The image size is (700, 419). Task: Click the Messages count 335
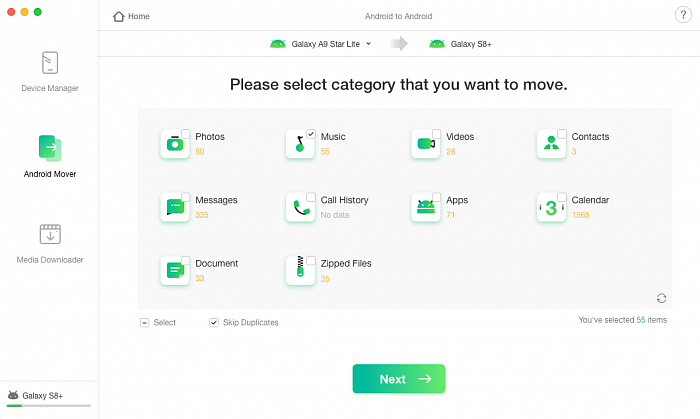click(x=202, y=215)
